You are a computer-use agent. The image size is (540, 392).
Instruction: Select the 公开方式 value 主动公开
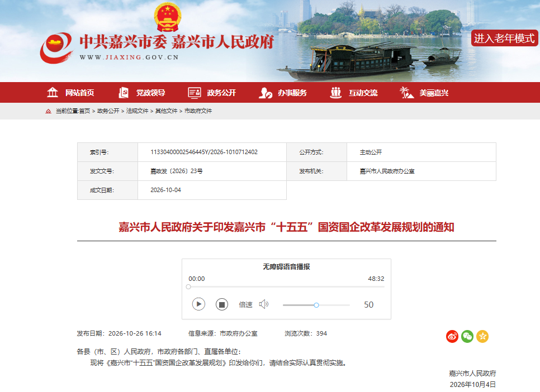click(x=371, y=152)
